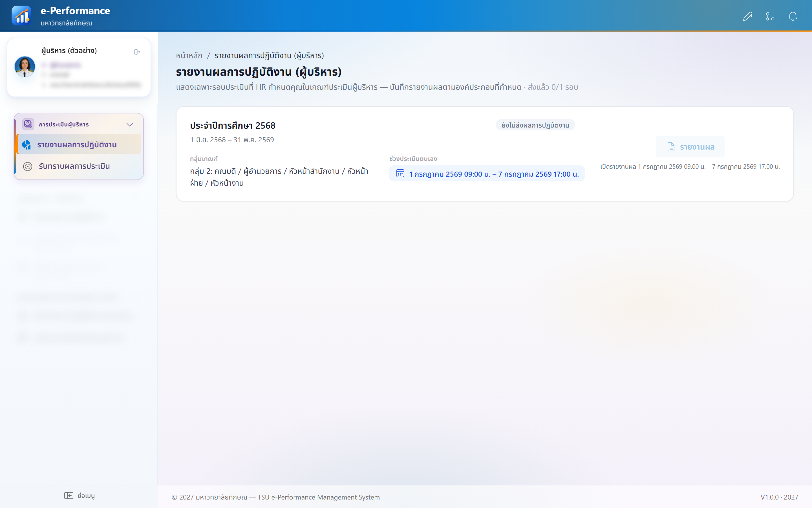Click the user profile avatar photo

[25, 67]
